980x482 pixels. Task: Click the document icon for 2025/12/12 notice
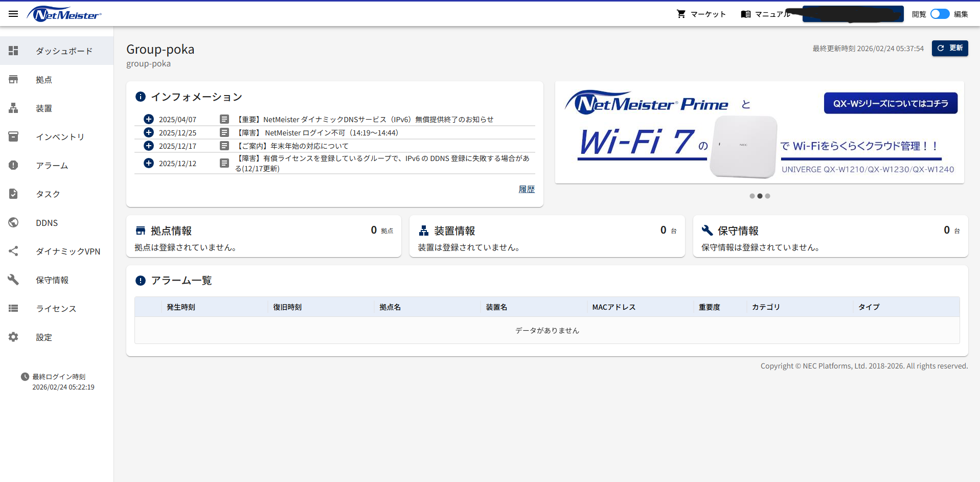click(224, 163)
